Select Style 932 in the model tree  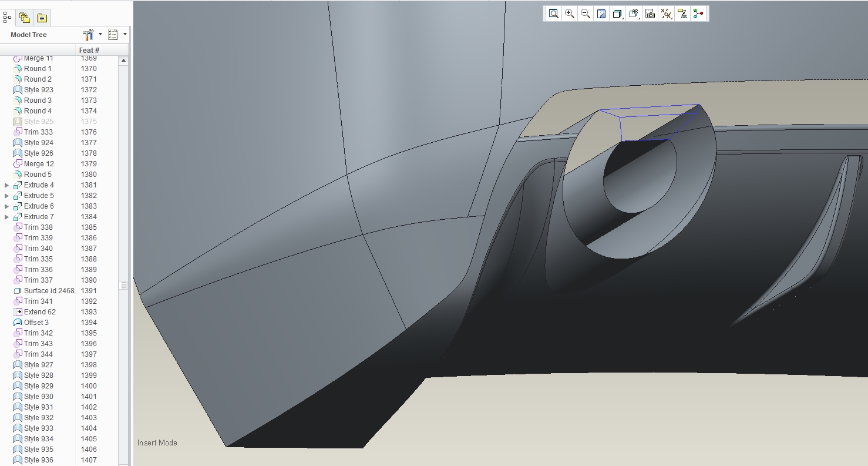pos(38,418)
